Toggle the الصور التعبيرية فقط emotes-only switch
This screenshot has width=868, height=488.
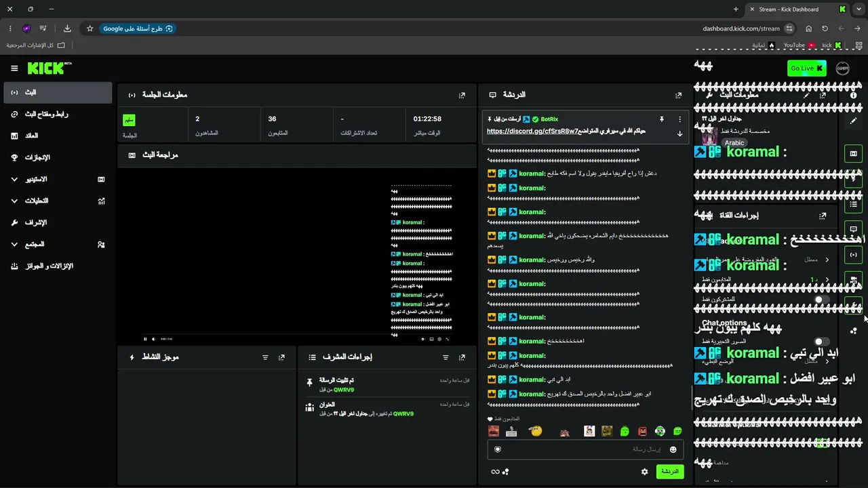pyautogui.click(x=821, y=342)
